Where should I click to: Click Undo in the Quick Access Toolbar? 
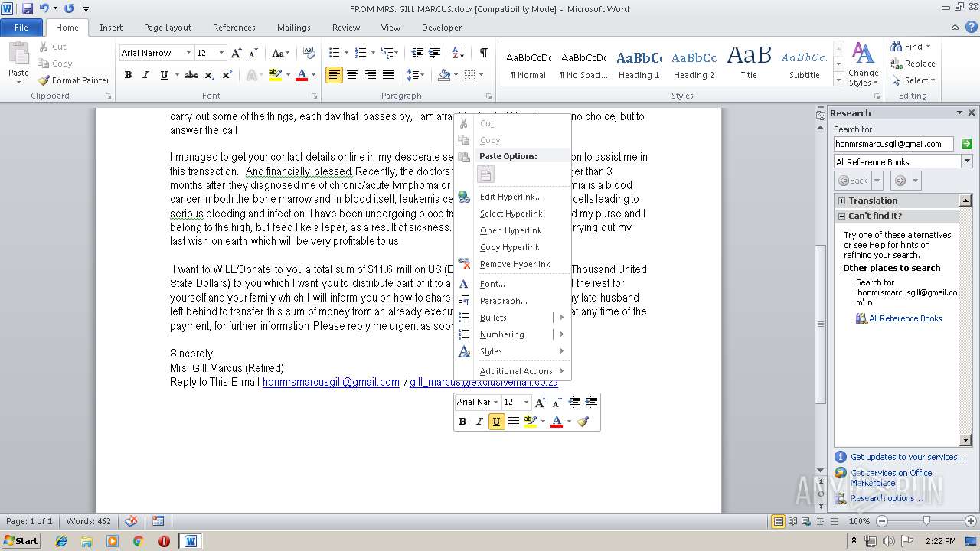point(44,8)
